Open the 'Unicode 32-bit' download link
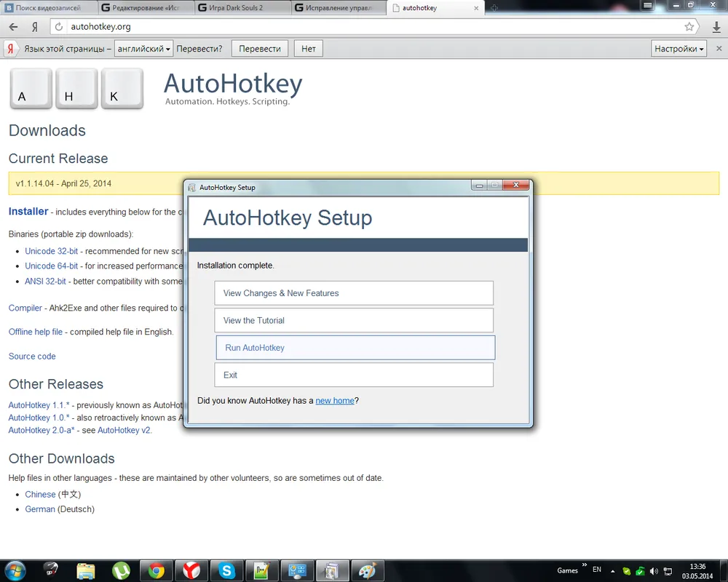The width and height of the screenshot is (728, 582). 51,251
